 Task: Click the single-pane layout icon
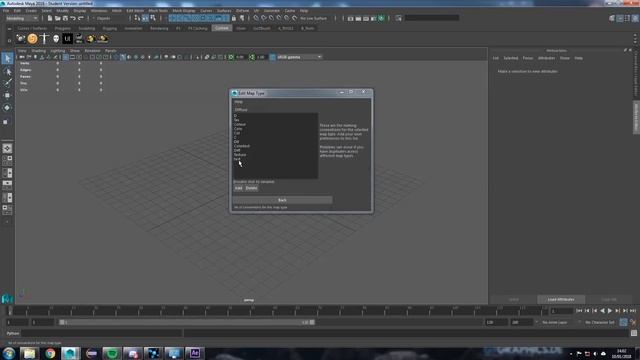click(7, 149)
